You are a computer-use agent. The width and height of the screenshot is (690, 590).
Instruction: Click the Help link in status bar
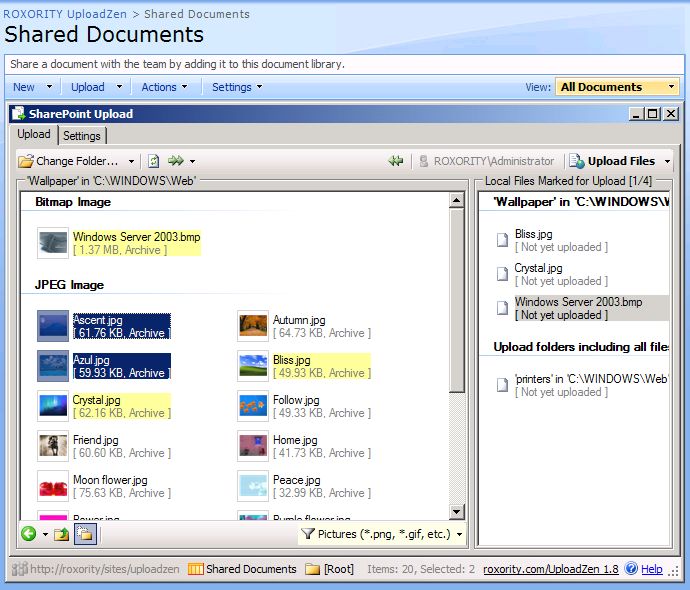point(651,569)
